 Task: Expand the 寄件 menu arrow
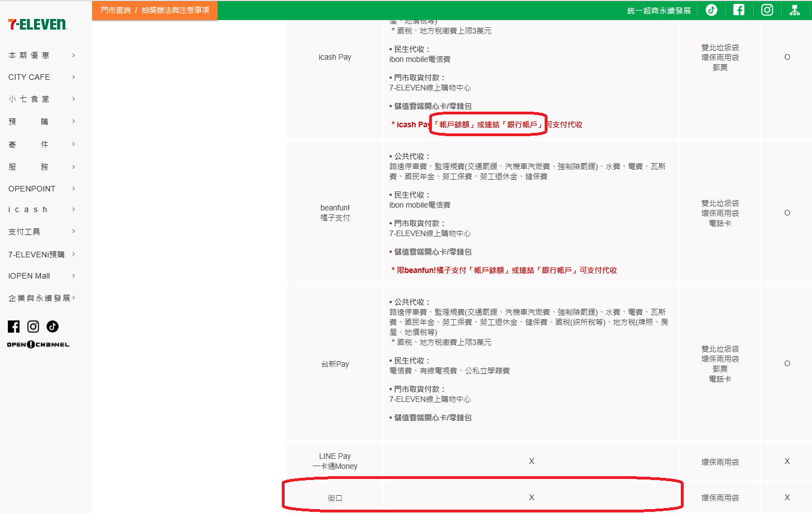tap(73, 144)
